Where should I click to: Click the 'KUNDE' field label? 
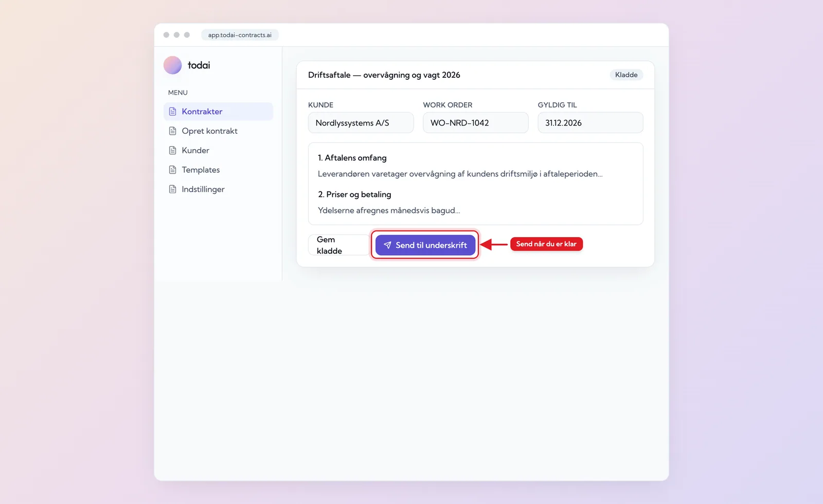321,105
